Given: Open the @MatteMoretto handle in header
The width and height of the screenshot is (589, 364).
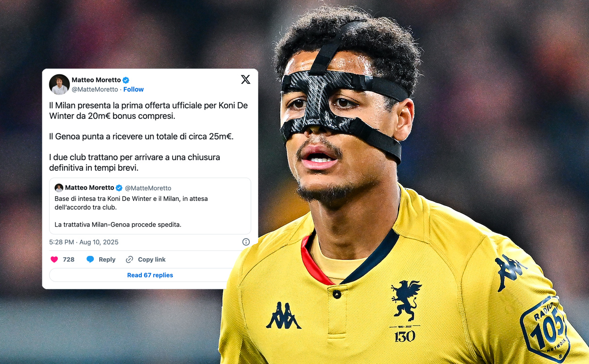Looking at the screenshot, I should tap(95, 89).
